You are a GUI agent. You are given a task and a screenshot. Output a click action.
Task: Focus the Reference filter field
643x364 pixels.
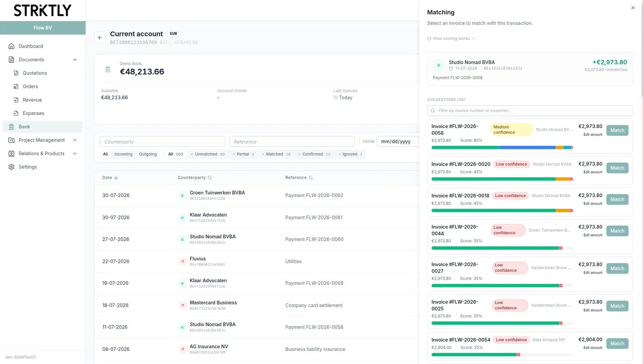coord(292,142)
